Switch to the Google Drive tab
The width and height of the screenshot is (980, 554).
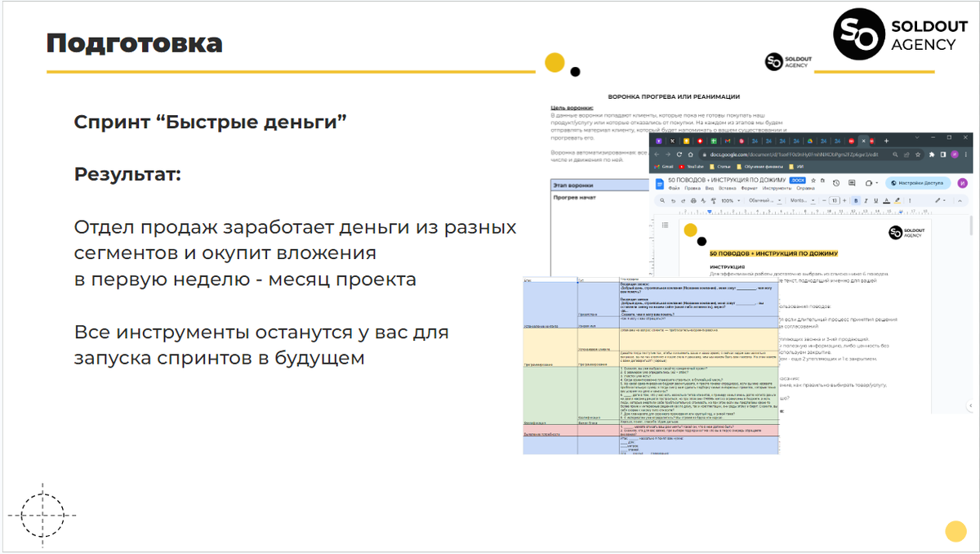coord(810,141)
